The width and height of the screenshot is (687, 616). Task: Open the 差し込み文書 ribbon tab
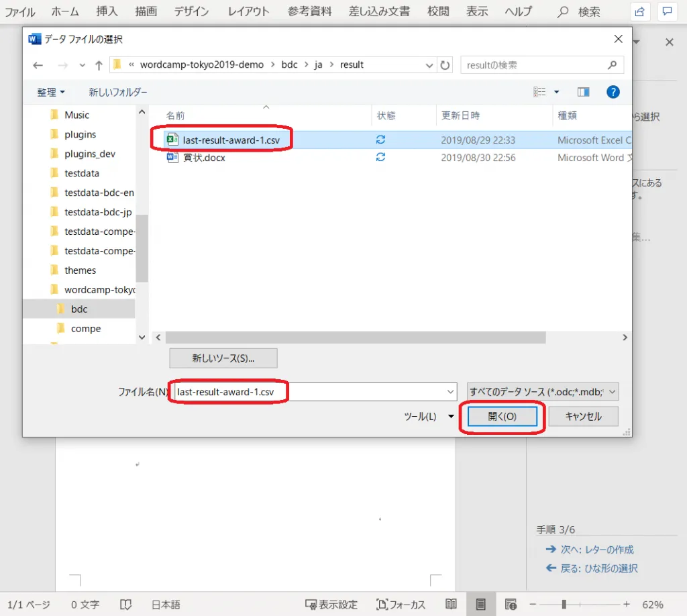click(379, 11)
